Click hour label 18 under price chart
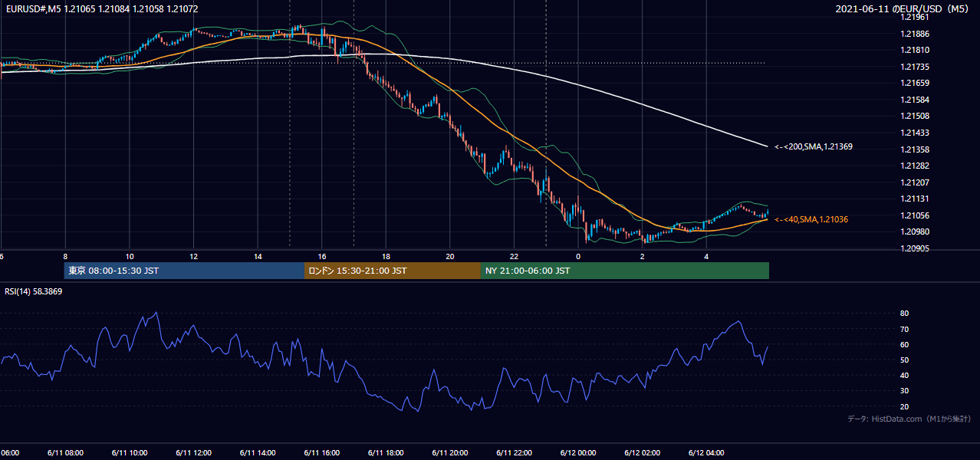This screenshot has width=980, height=460. 386,256
